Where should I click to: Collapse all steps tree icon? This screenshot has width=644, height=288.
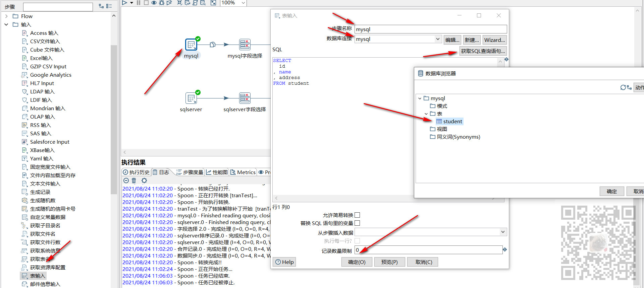pos(109,6)
